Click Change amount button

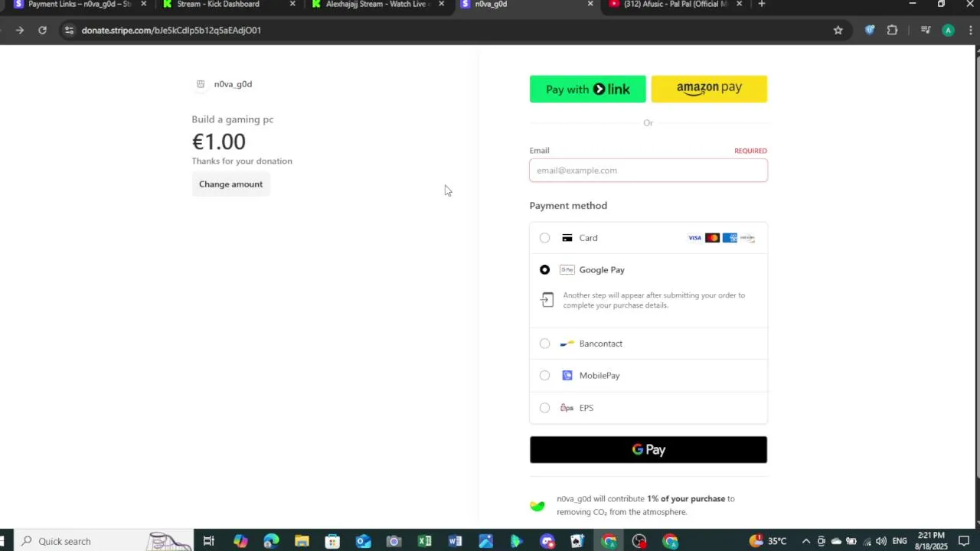pyautogui.click(x=230, y=184)
